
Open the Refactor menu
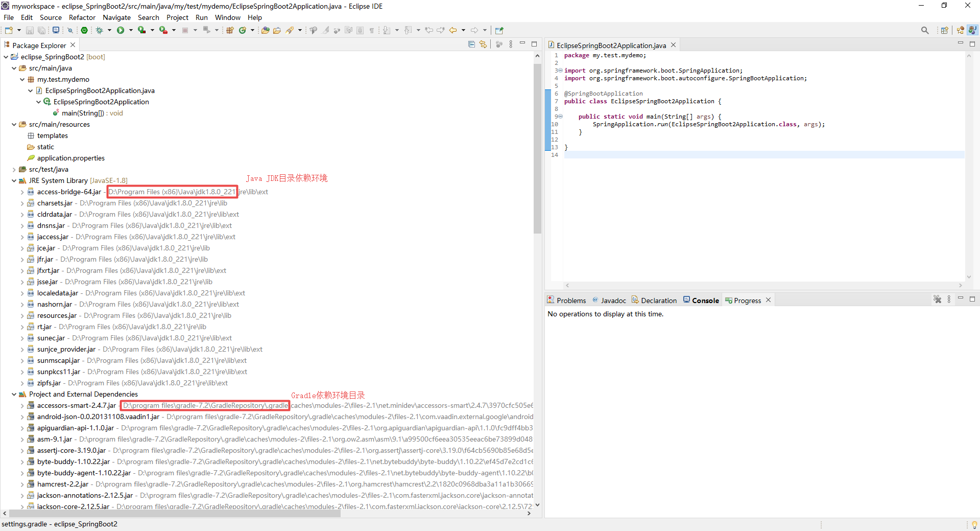(82, 17)
